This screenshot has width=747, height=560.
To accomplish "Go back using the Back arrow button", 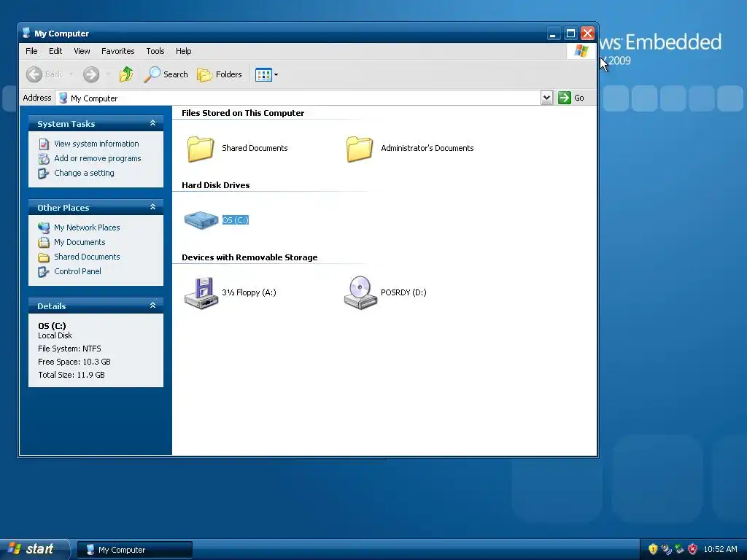I will point(44,74).
